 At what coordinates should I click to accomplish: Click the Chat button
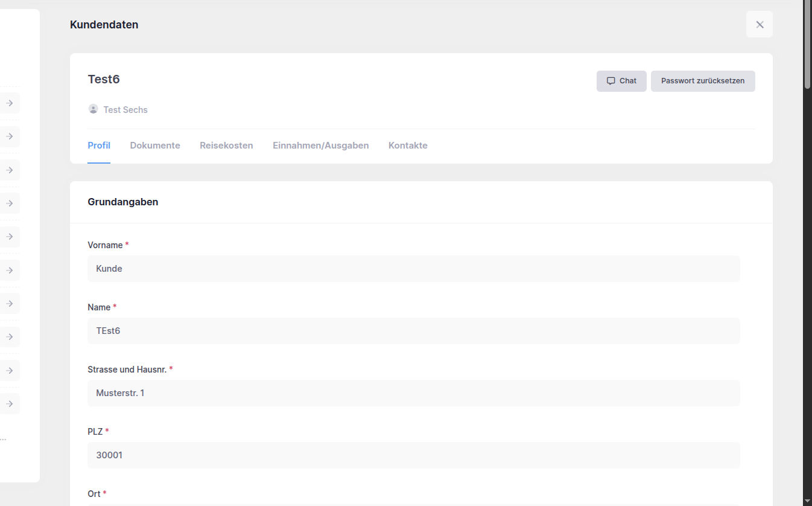(x=621, y=80)
